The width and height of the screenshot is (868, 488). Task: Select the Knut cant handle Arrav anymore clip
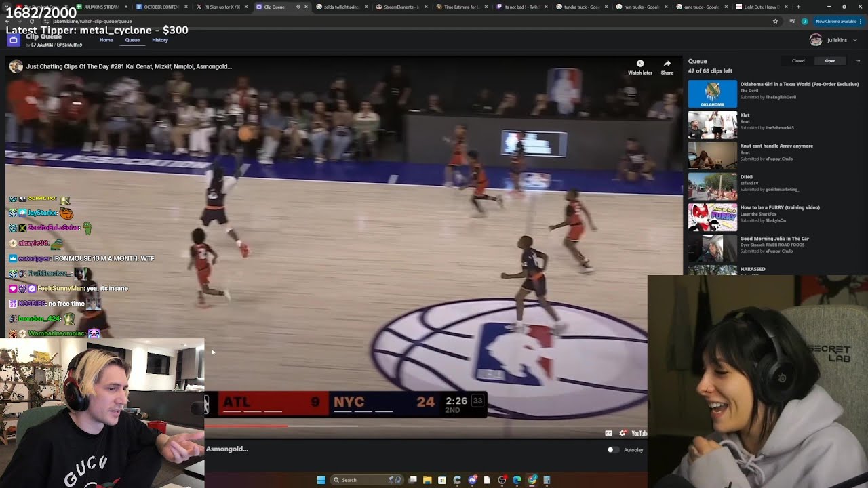tap(774, 155)
